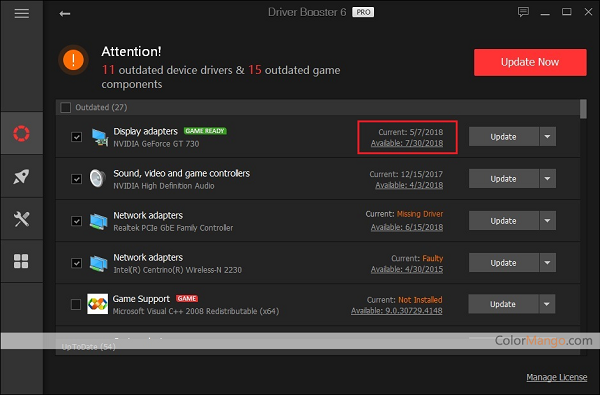
Task: Expand Update dropdown for Visual C++ 2008
Action: [547, 304]
